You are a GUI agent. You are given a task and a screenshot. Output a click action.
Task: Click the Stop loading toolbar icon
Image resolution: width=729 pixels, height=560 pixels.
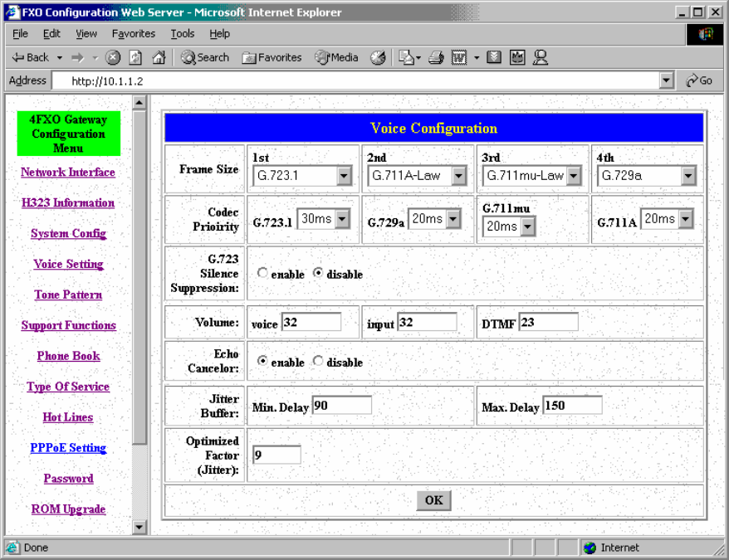click(113, 57)
